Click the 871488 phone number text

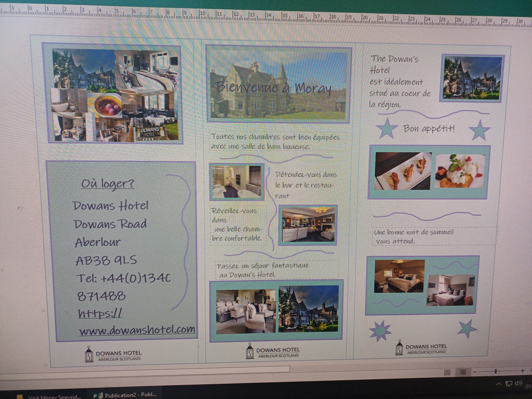point(101,296)
